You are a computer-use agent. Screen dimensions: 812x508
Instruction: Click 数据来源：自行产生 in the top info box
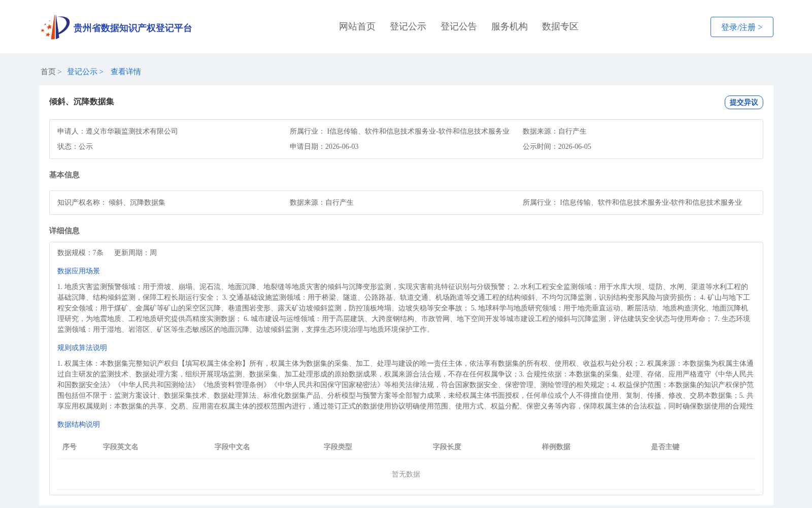[555, 131]
